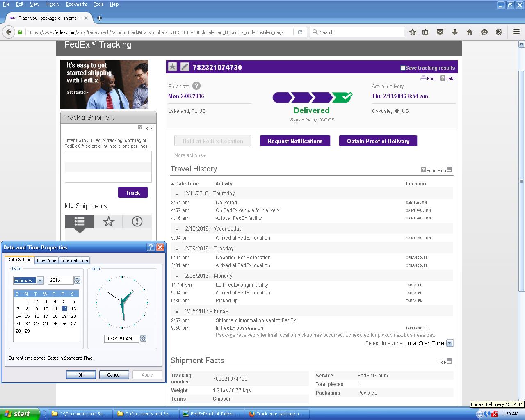This screenshot has height=420, width=525.
Task: Click the tracking numbers text entry box
Action: [x=108, y=167]
